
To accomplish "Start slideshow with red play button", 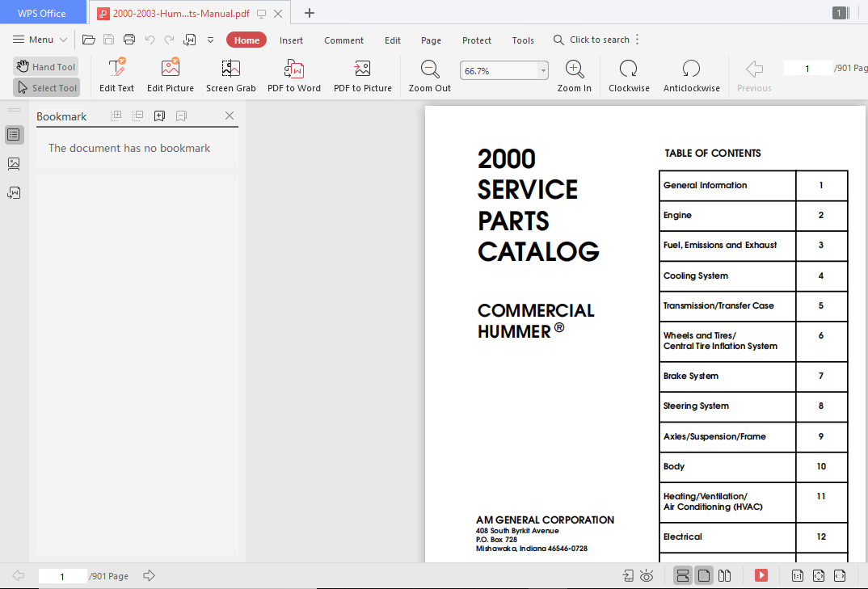I will pyautogui.click(x=761, y=575).
